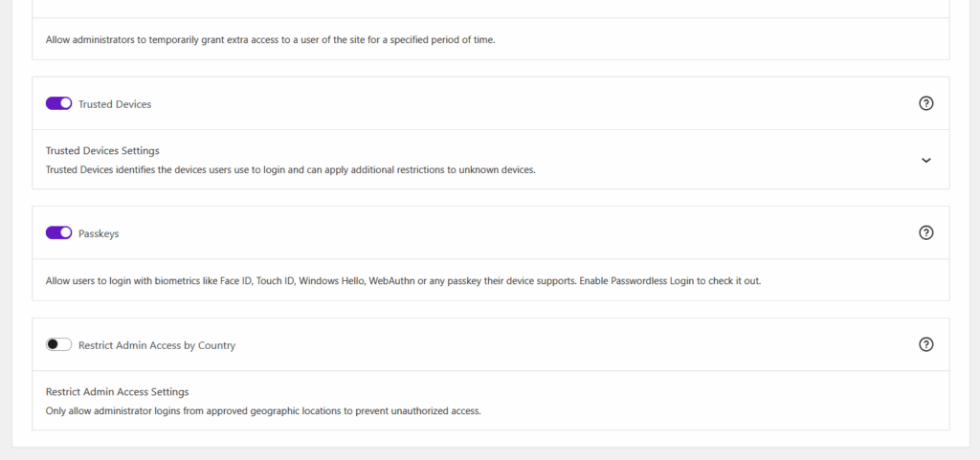Click the Passkeys toggle label

tap(99, 233)
